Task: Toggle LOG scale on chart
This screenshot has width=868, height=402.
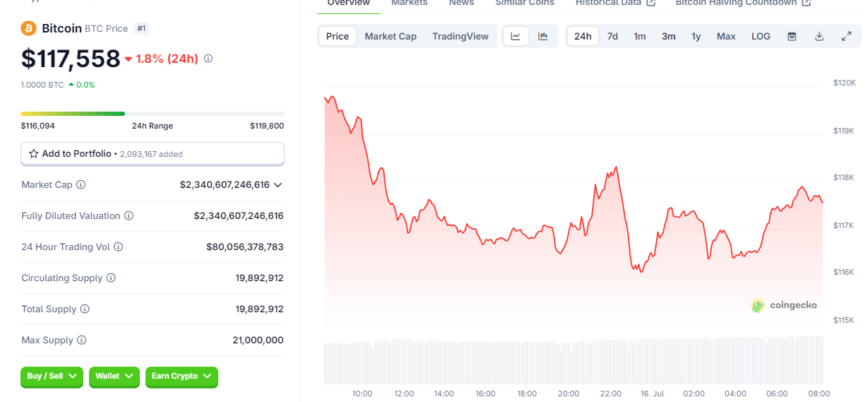Action: point(761,36)
